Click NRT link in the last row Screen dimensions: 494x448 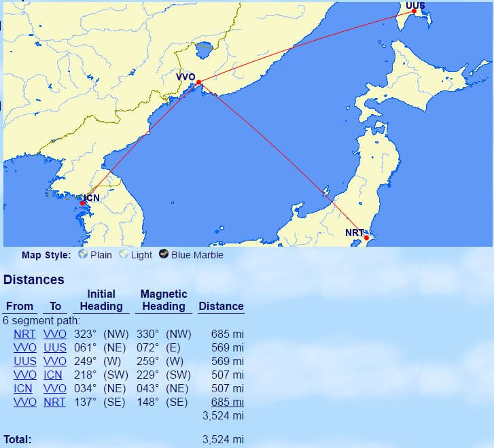[x=54, y=402]
